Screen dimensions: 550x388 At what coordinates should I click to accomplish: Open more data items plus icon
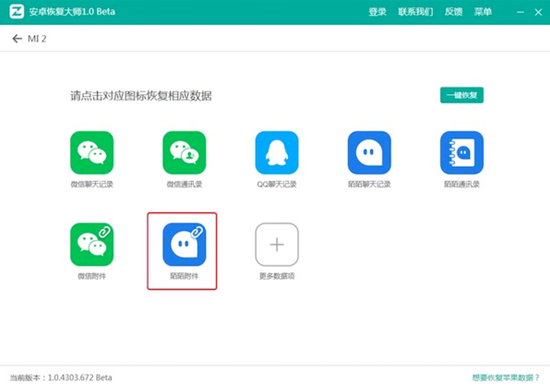[277, 245]
